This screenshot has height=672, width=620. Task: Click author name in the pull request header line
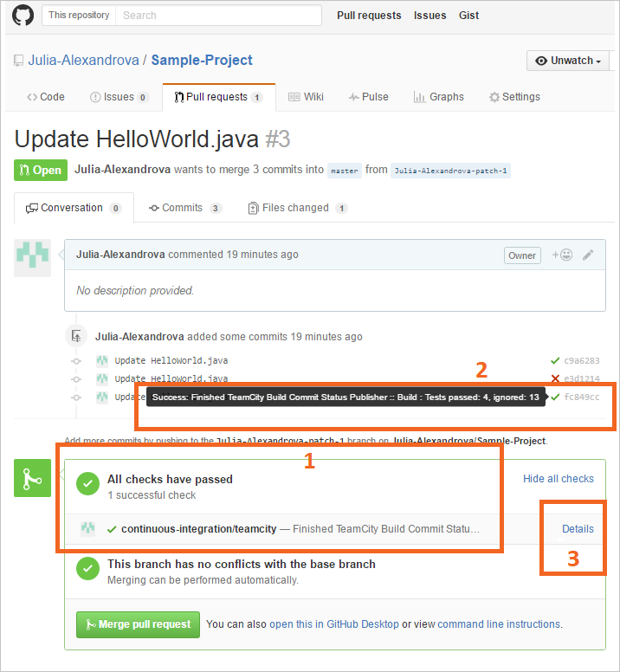123,170
